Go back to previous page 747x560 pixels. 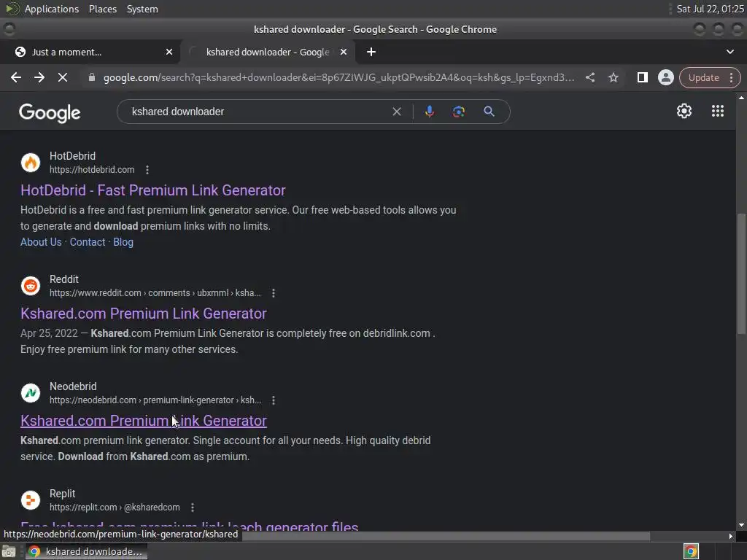pyautogui.click(x=16, y=77)
